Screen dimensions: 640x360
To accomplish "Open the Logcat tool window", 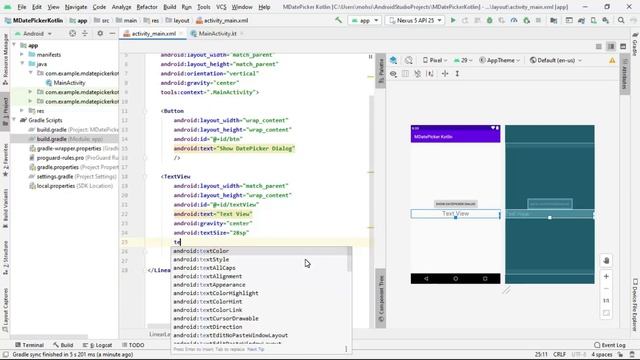I will pyautogui.click(x=98, y=345).
